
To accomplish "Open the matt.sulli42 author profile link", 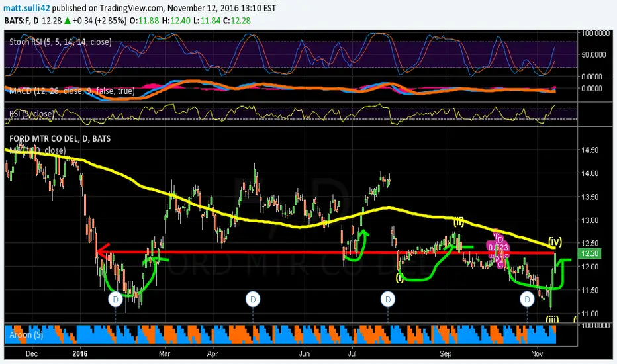I will point(26,8).
